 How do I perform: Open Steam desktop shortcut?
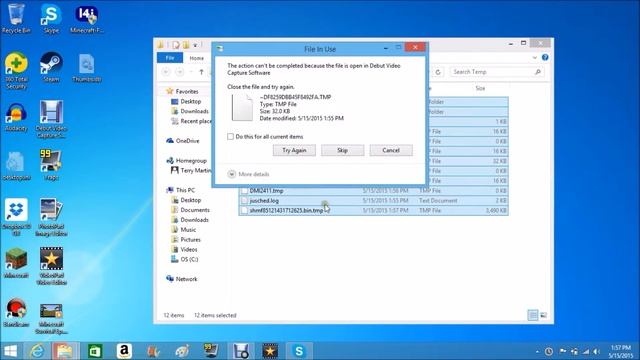(x=51, y=67)
